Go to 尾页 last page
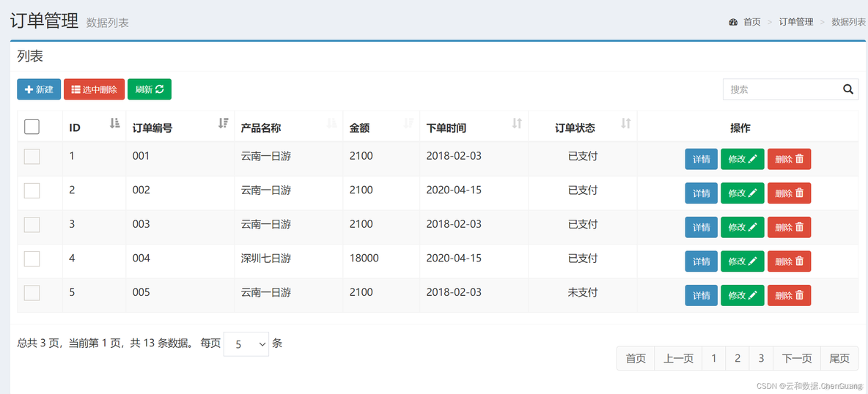This screenshot has height=394, width=868. tap(839, 359)
